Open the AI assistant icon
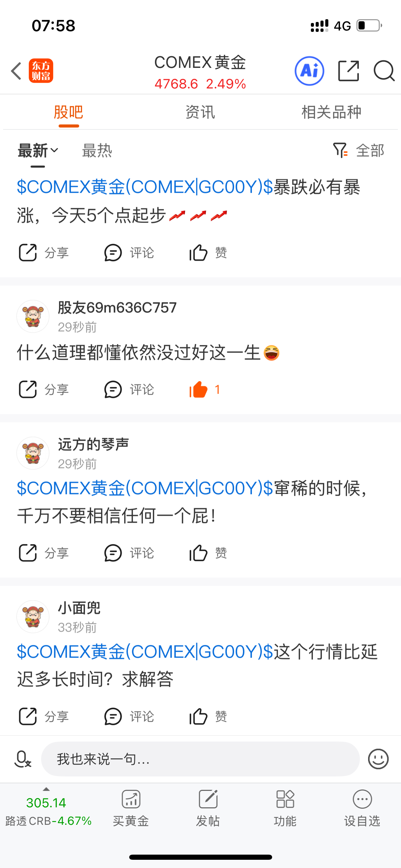401x868 pixels. tap(309, 71)
